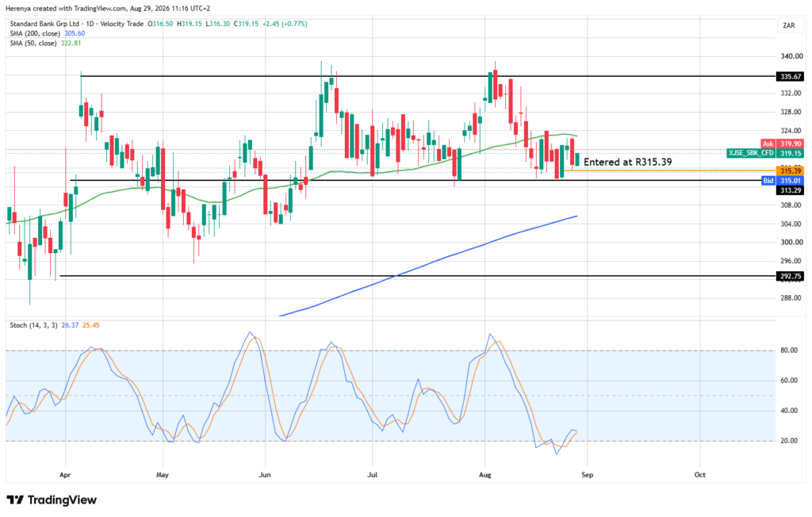Screen dimensions: 812x517
Task: Click the 340.00 price scale value
Action: pyautogui.click(x=791, y=56)
